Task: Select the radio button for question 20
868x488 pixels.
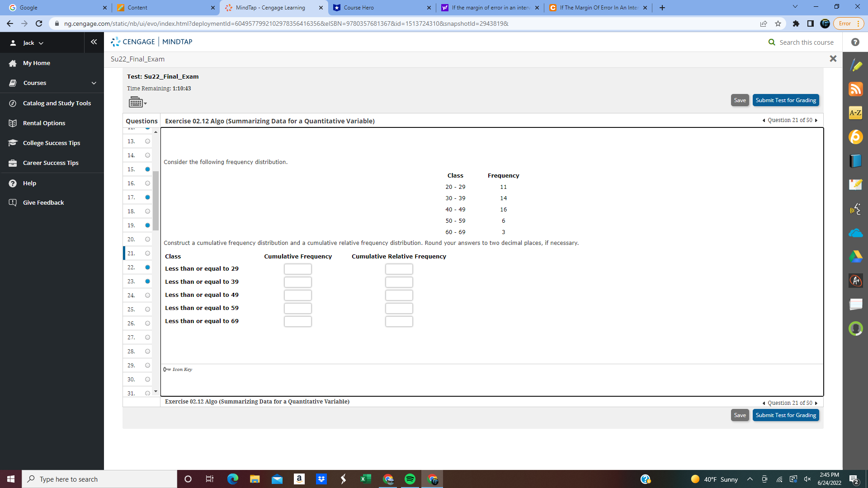Action: click(147, 239)
